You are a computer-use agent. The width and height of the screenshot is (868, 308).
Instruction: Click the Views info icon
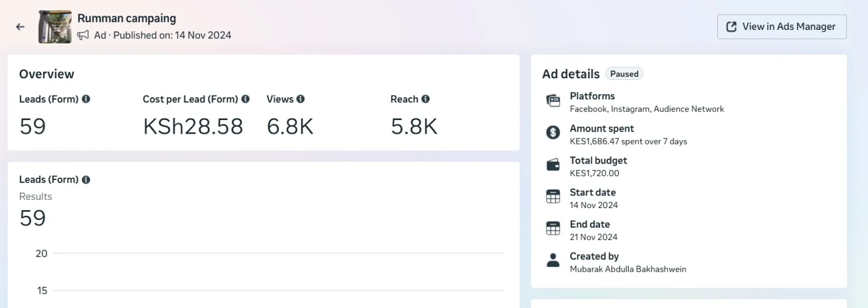301,99
